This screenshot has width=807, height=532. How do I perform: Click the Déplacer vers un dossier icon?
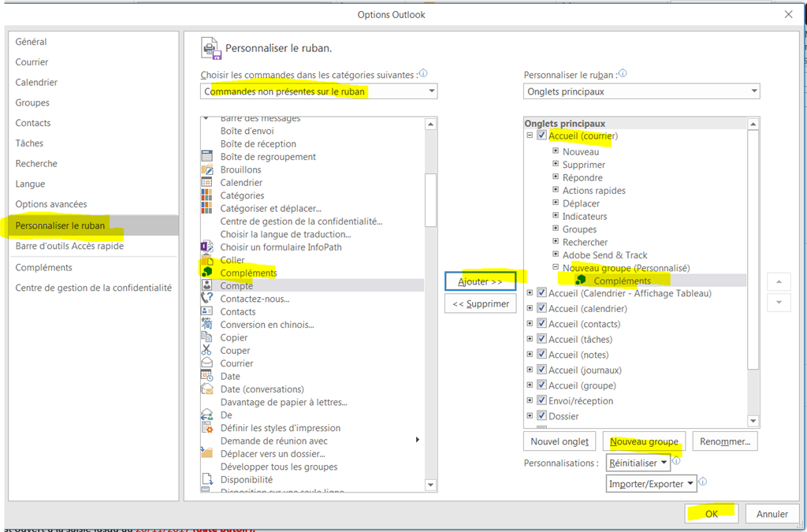[207, 453]
